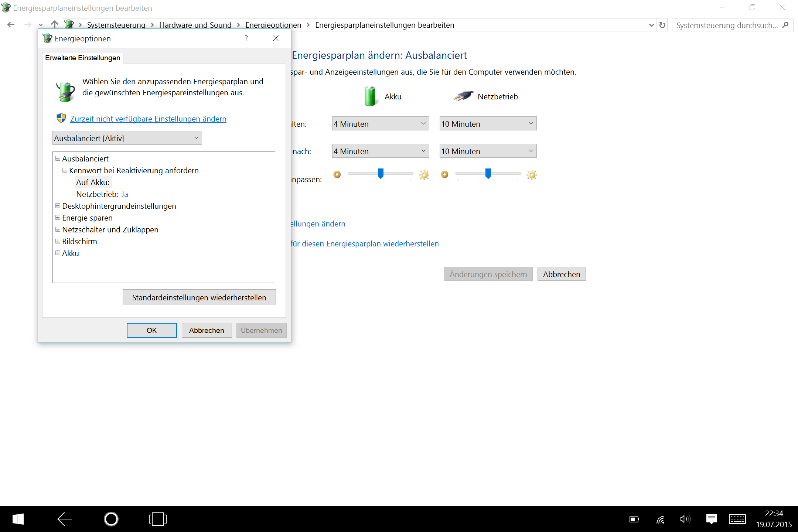
Task: Collapse the Ausbalanciert tree node
Action: pos(58,158)
